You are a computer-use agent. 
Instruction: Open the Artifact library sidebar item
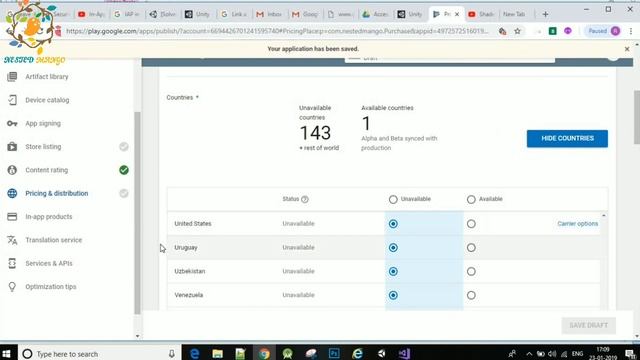pyautogui.click(x=47, y=77)
